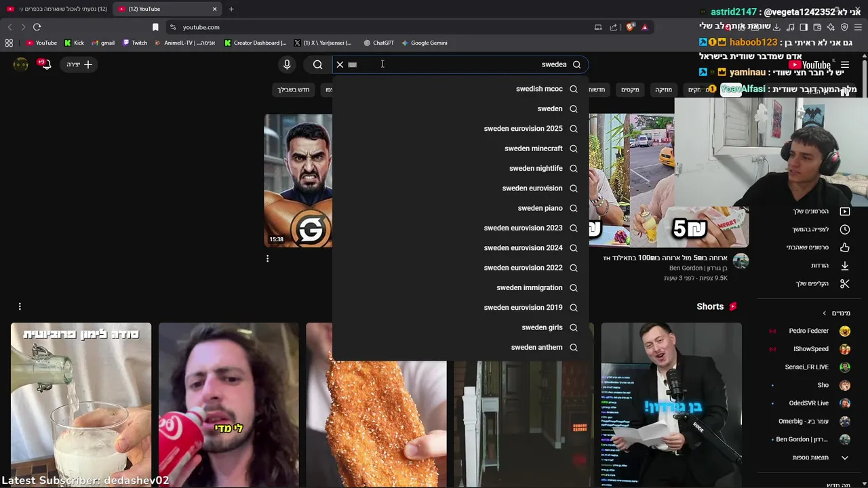Click the Create (יצירה) plus button

pos(79,64)
